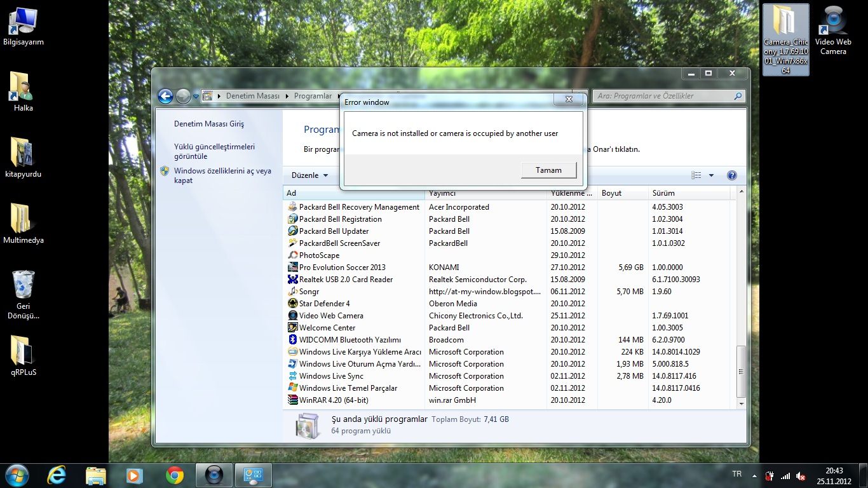Click the scrollbar down arrow in list
Viewport: 868px width, 488px height.
point(741,403)
